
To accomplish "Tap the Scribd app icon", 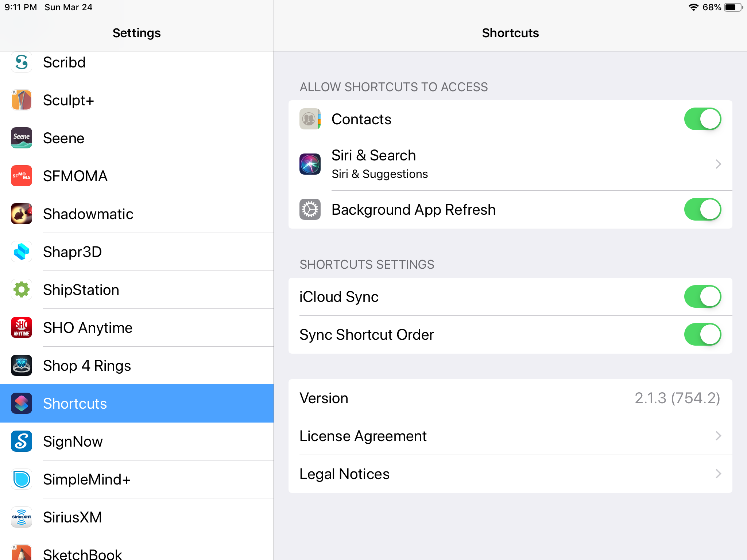I will 22,62.
